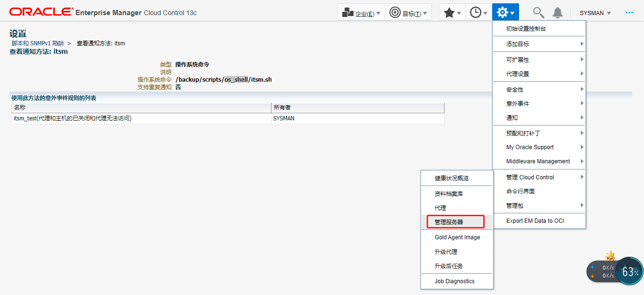Click the Oracle logo
This screenshot has height=295, width=644.
pos(41,12)
